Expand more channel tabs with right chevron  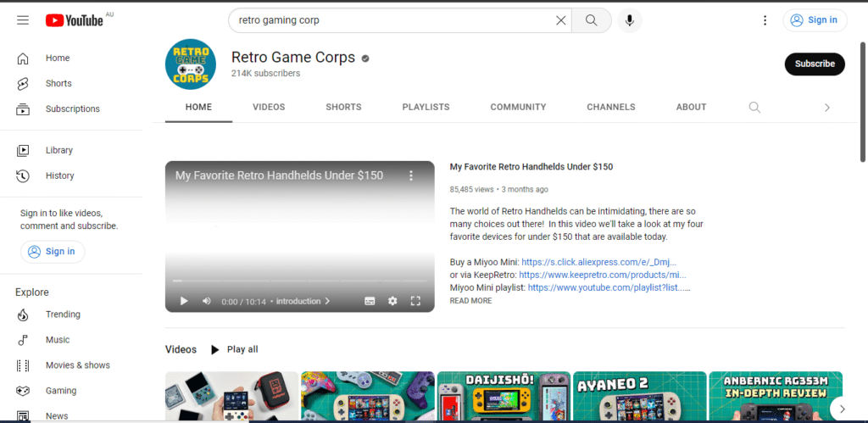tap(827, 108)
